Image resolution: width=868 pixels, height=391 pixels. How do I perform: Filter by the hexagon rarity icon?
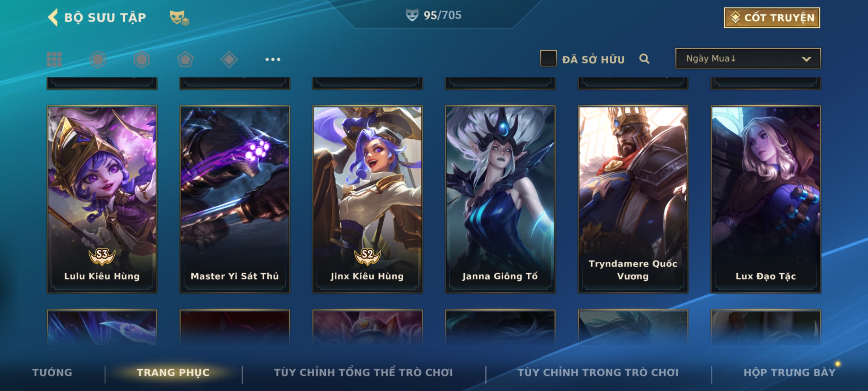click(141, 59)
